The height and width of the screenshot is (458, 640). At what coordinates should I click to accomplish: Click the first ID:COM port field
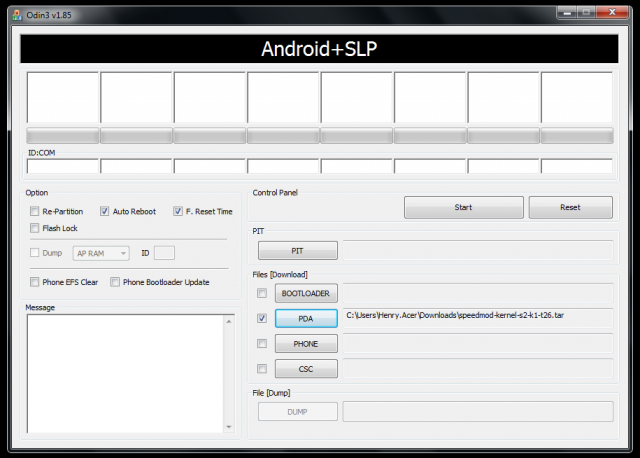63,167
